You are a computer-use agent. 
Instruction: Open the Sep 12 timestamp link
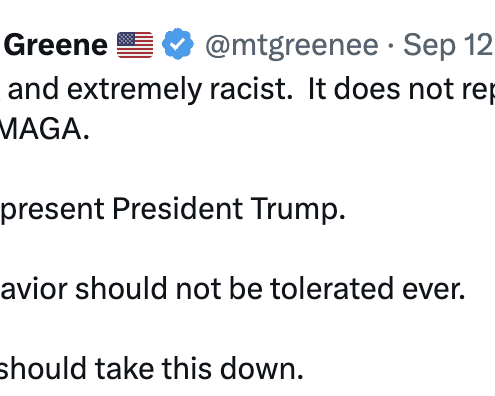pos(448,45)
